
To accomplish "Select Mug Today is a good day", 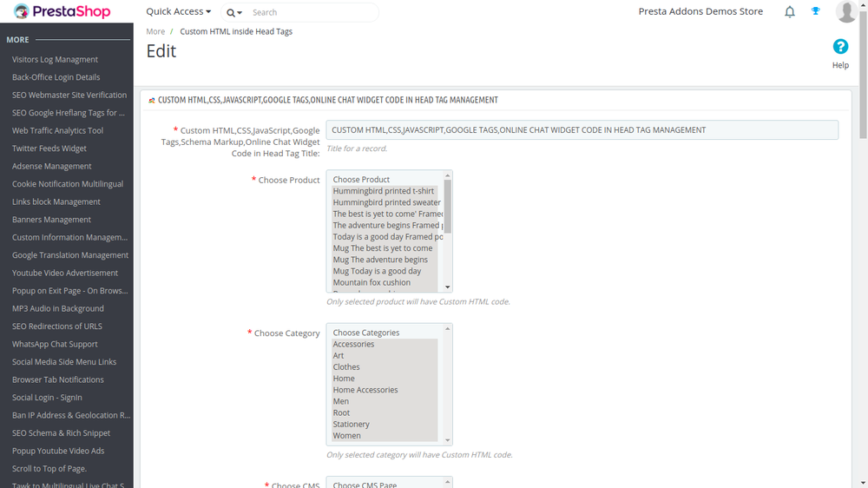I will 385,272.
